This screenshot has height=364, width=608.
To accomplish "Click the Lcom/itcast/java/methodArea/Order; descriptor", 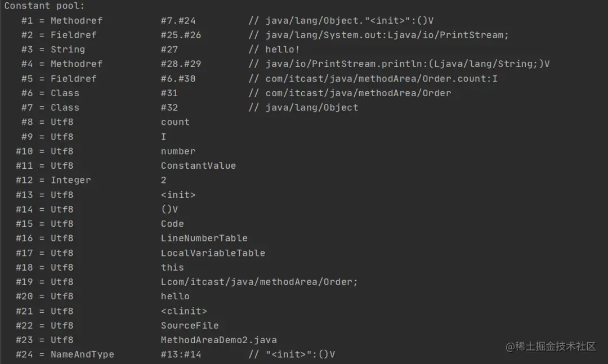I will (259, 282).
